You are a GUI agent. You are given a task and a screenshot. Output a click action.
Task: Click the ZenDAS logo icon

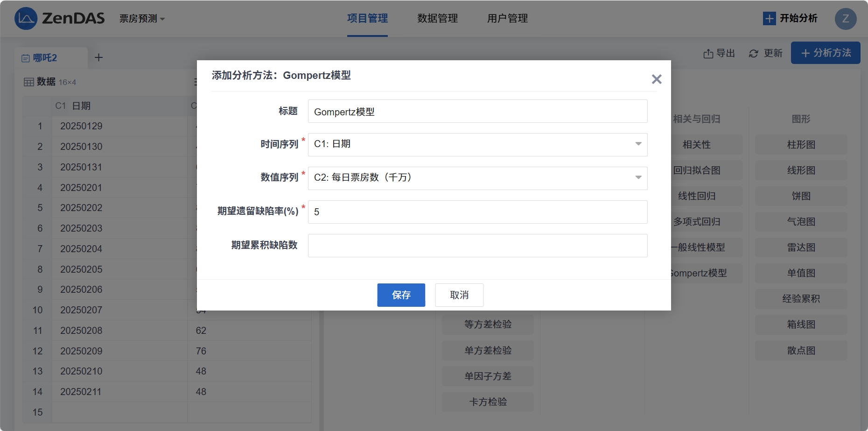pos(26,19)
